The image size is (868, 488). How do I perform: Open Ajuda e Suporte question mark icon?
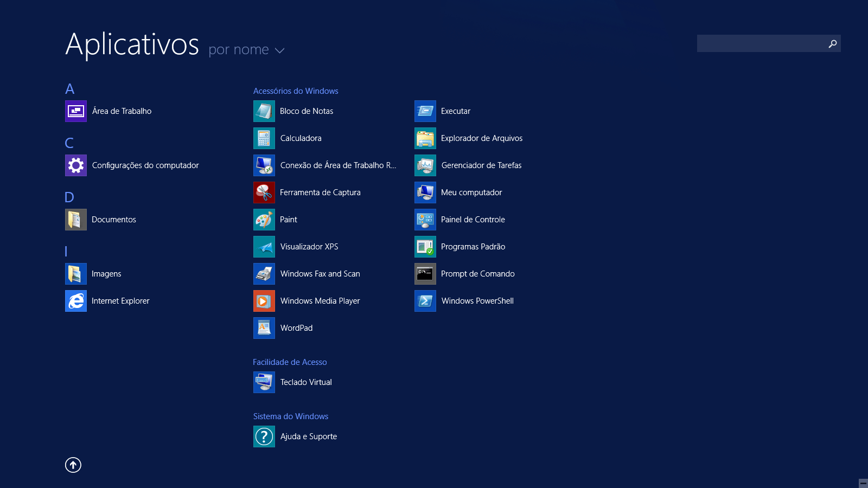coord(264,436)
